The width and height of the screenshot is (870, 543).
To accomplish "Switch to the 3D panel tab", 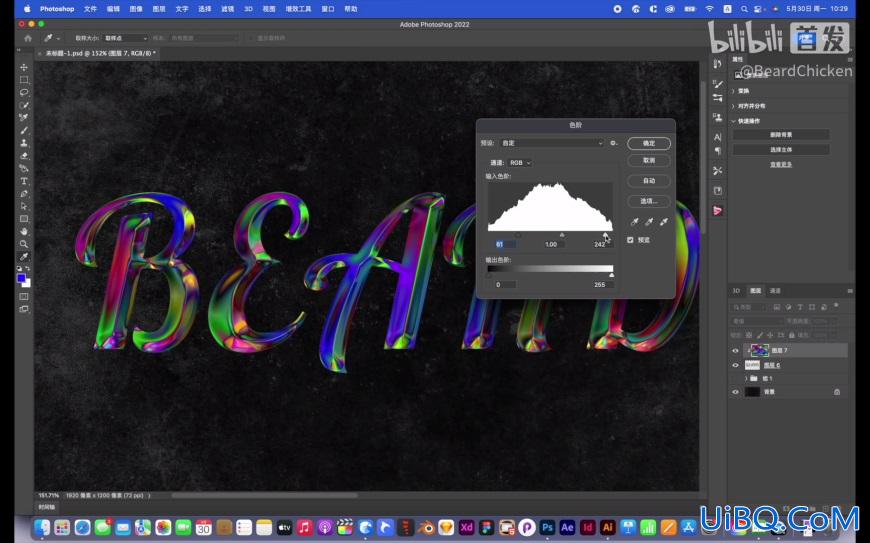I will [x=737, y=291].
